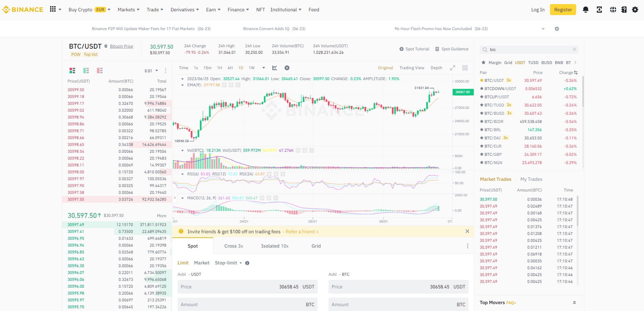The image size is (644, 311).
Task: Click More in the order book
Action: pos(162,216)
